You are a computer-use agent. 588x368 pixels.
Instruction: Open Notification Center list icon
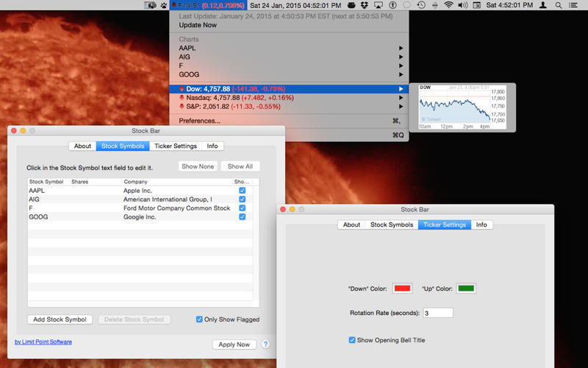click(x=573, y=5)
